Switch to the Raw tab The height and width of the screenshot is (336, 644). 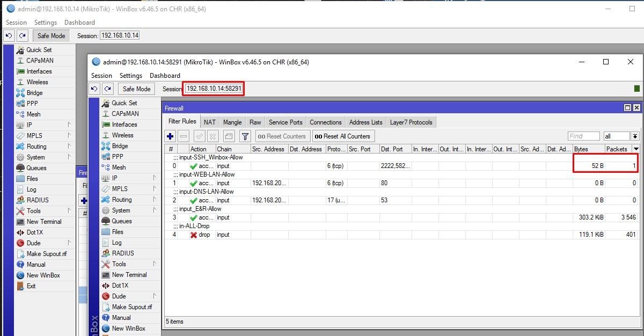click(x=255, y=122)
